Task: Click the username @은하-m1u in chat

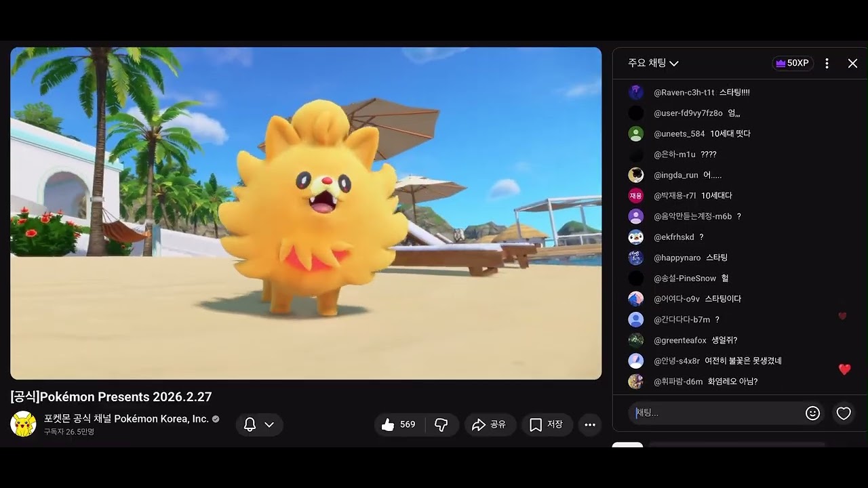Action: point(675,155)
